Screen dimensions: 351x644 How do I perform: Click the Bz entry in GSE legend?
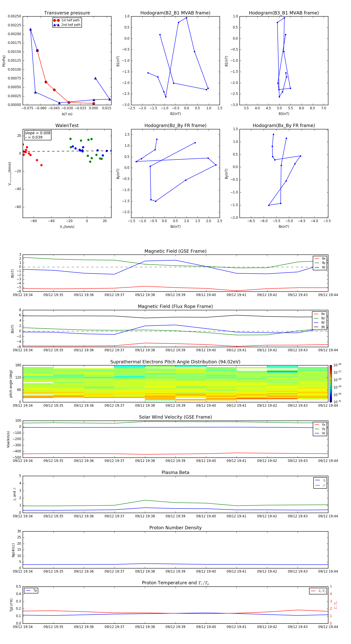(320, 267)
